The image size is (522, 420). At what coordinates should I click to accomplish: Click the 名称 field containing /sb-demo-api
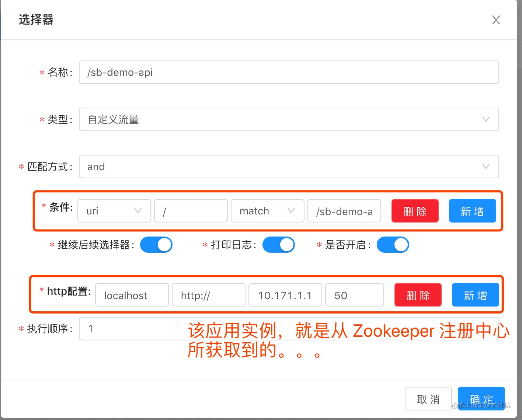click(289, 72)
